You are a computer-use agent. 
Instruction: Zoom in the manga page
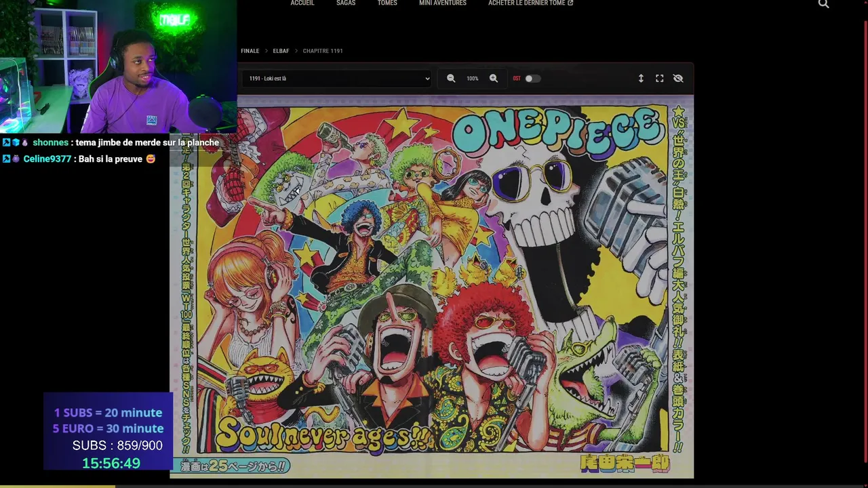click(x=494, y=79)
